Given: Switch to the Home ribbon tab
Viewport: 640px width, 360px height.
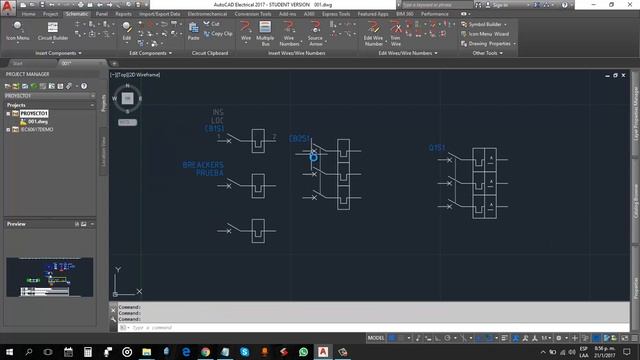Looking at the screenshot, I should [29, 14].
